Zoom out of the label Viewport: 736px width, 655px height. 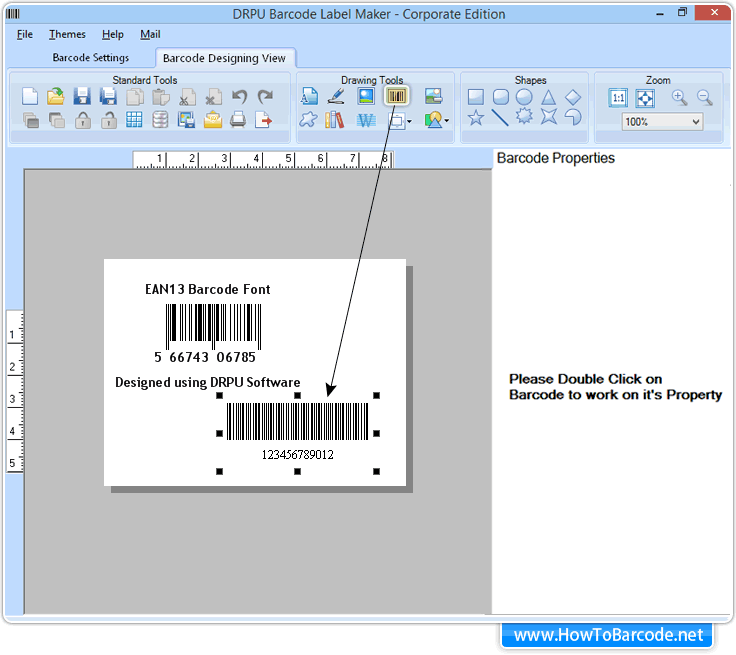[x=705, y=98]
